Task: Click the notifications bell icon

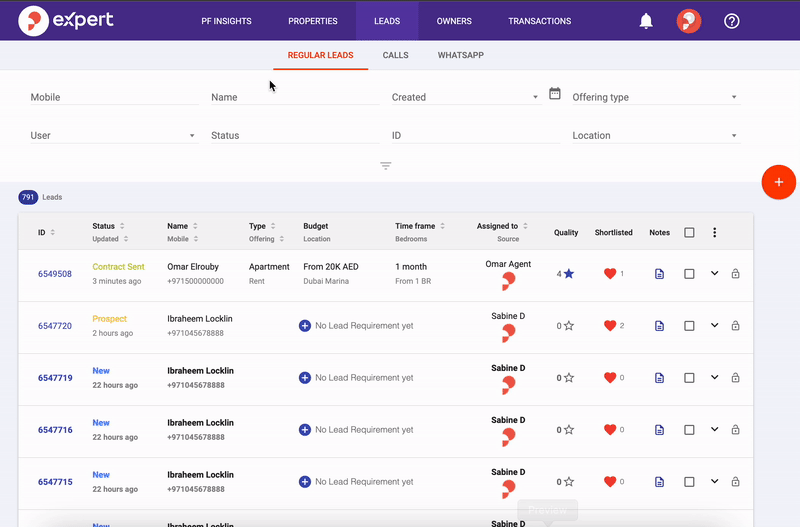Action: pyautogui.click(x=646, y=21)
